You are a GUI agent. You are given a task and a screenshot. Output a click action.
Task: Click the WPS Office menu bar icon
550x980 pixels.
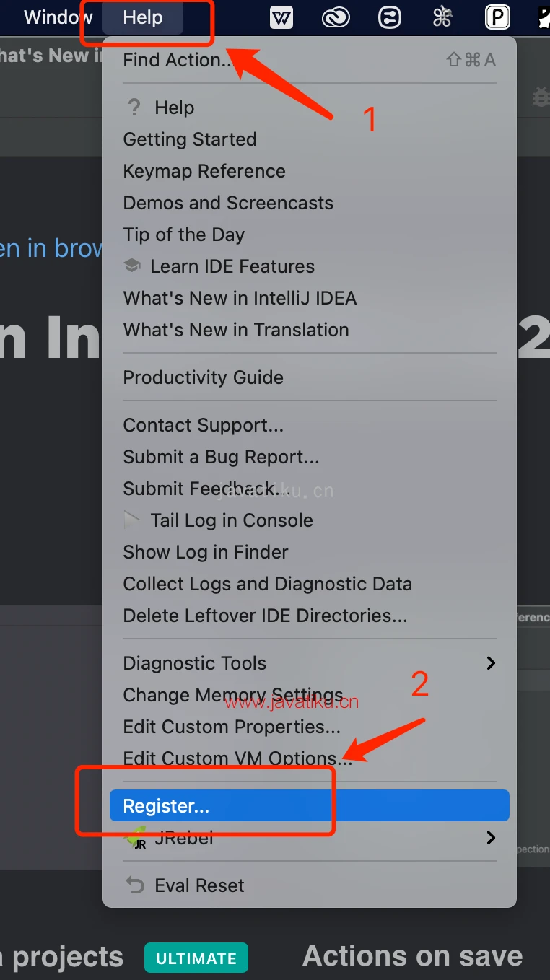pos(281,17)
